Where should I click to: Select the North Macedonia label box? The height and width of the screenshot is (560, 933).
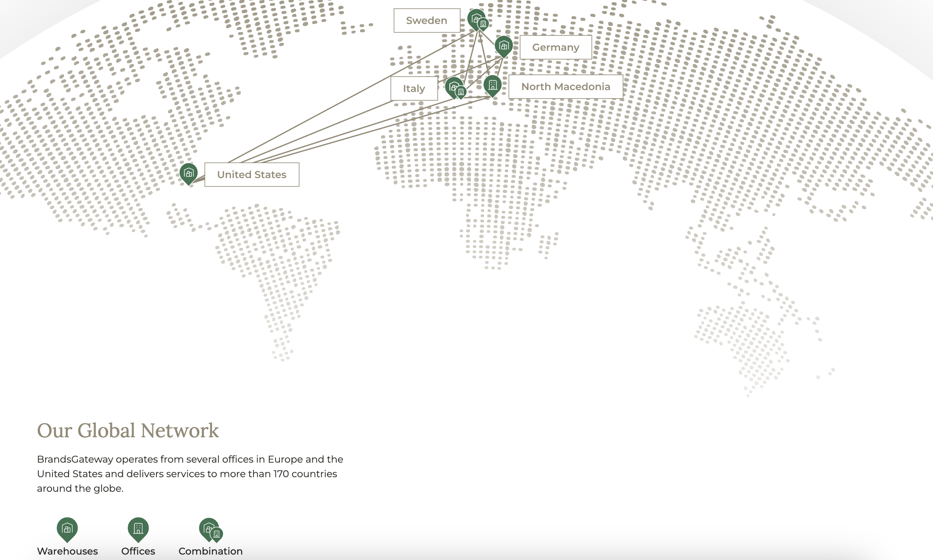click(x=566, y=87)
